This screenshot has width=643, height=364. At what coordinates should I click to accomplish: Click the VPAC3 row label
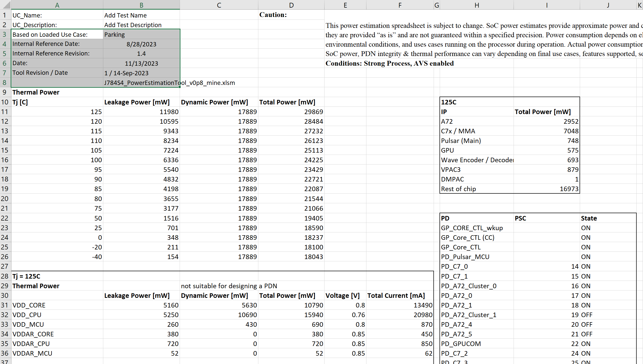[477, 170]
